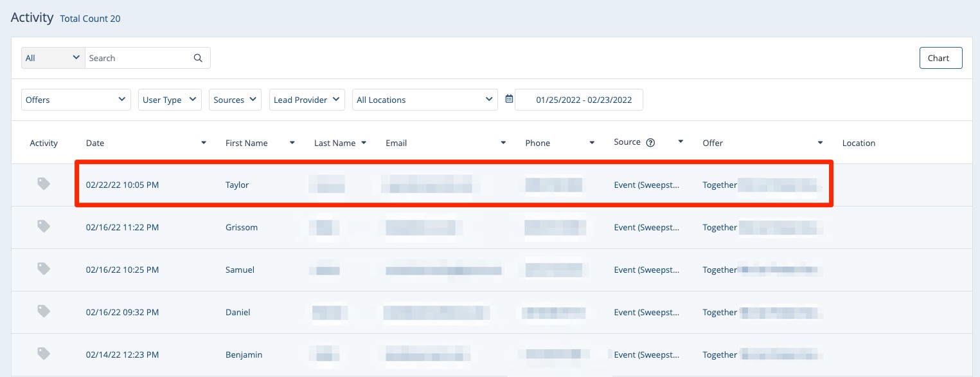
Task: Click the tag icon in Taylor's row
Action: pyautogui.click(x=44, y=184)
